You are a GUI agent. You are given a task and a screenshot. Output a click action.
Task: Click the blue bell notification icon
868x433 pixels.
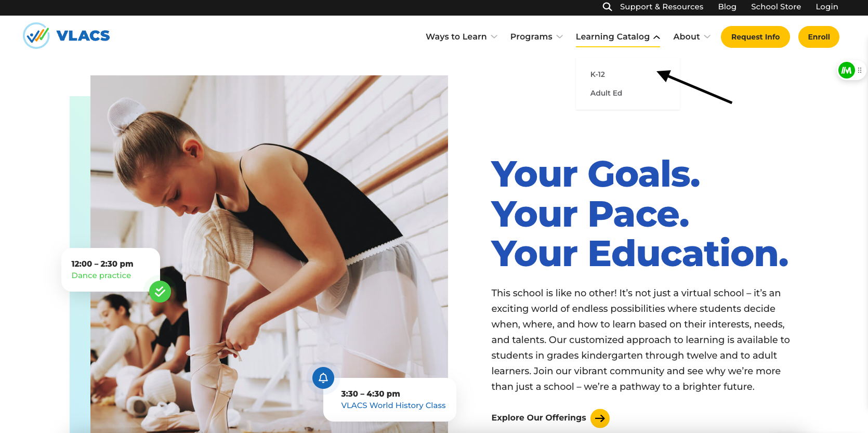pos(323,378)
